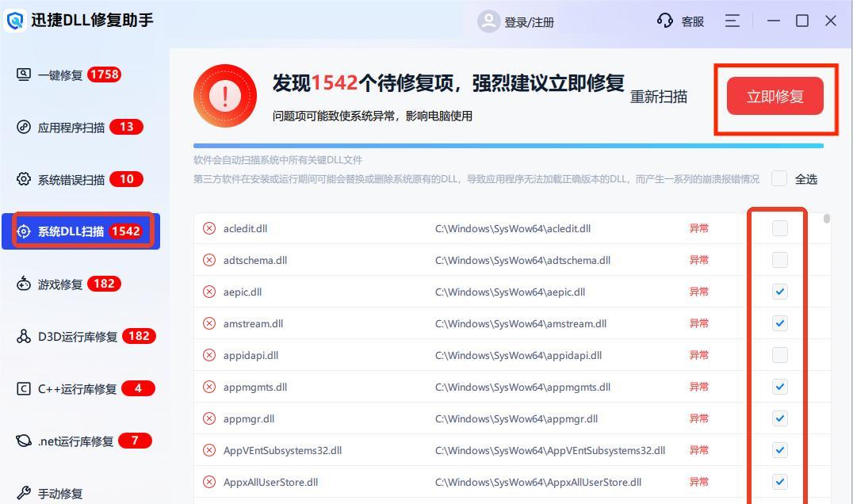853x504 pixels.
Task: Select the 系统DLL扫描 section
Action: click(81, 231)
